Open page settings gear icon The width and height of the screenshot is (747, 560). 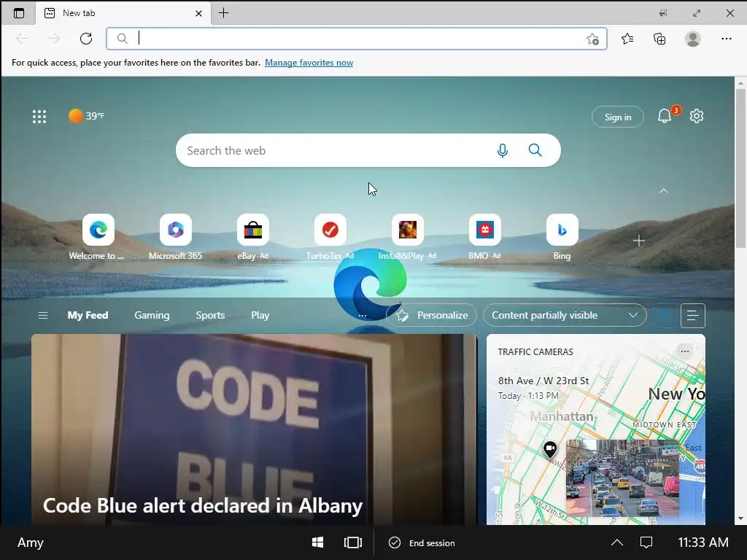point(697,116)
